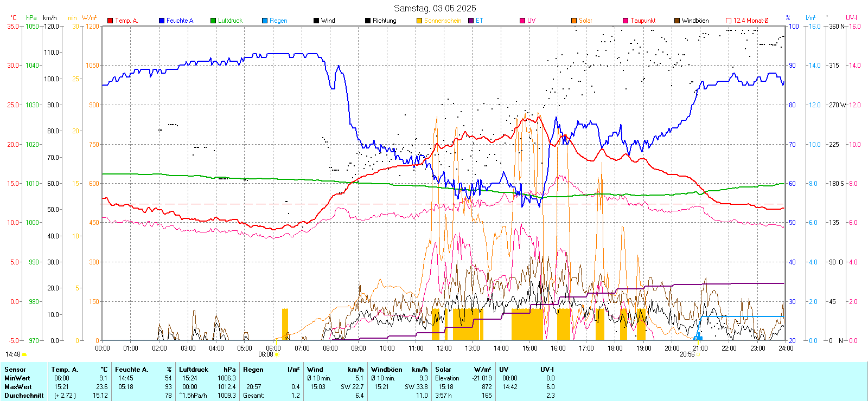Click the red Temp. A. legend square
This screenshot has width=868, height=401.
click(x=110, y=21)
